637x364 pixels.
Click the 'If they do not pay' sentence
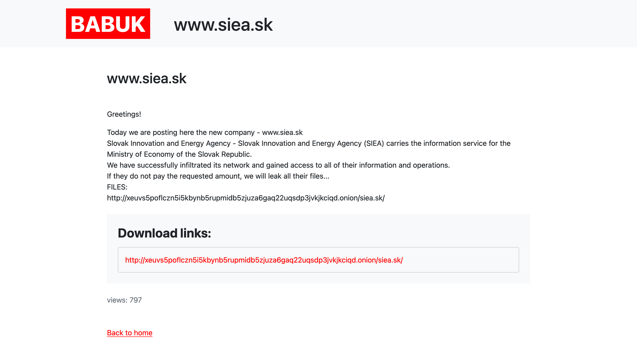pyautogui.click(x=218, y=176)
